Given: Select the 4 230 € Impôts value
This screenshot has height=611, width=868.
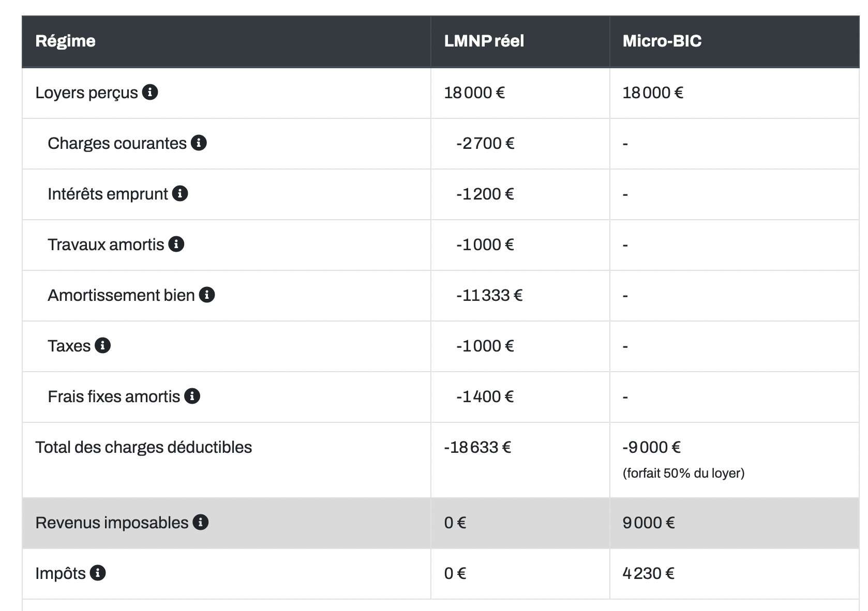Looking at the screenshot, I should (x=649, y=573).
